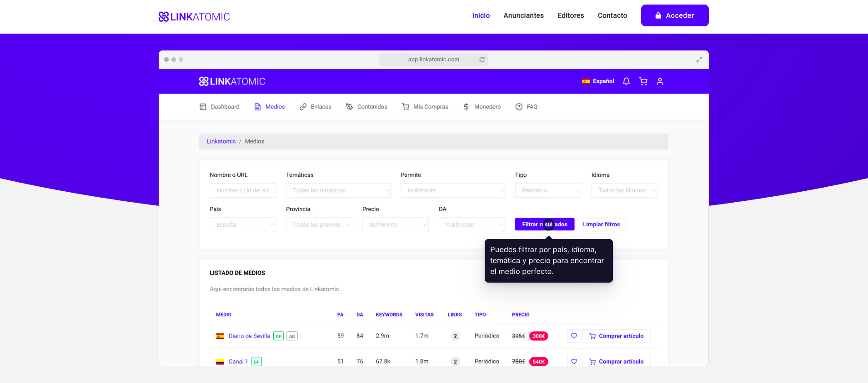Type in the Nombre o URL field
868x383 pixels.
[242, 190]
